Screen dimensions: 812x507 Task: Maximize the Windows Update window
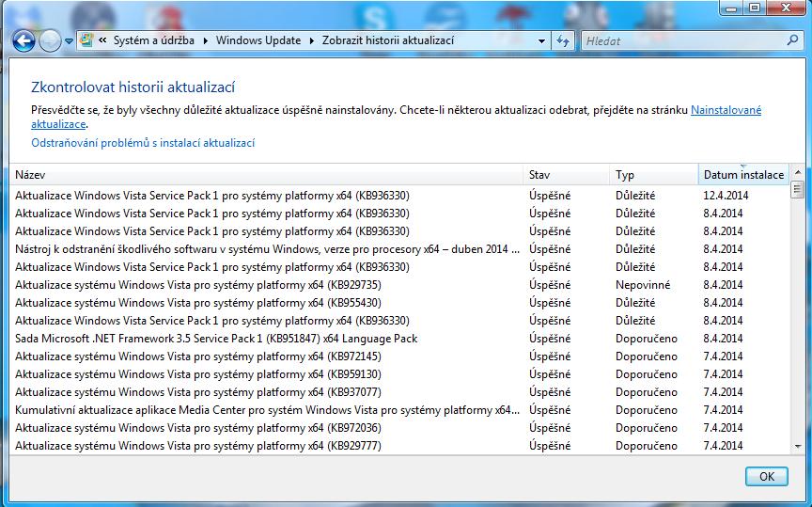click(x=754, y=8)
